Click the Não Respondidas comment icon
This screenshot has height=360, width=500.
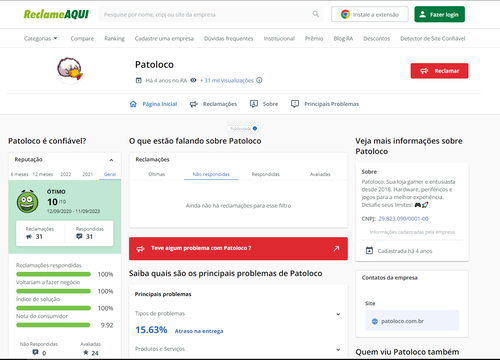point(35,352)
